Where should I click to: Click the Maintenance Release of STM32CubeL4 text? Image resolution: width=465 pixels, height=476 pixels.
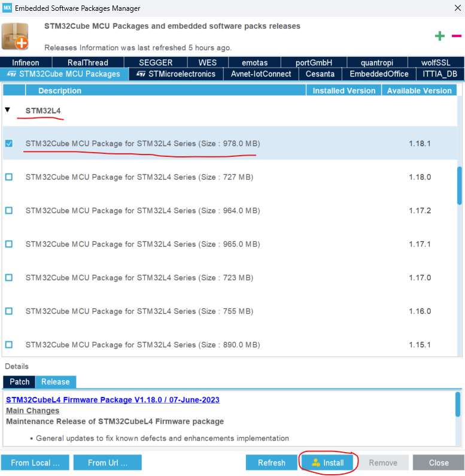[115, 422]
